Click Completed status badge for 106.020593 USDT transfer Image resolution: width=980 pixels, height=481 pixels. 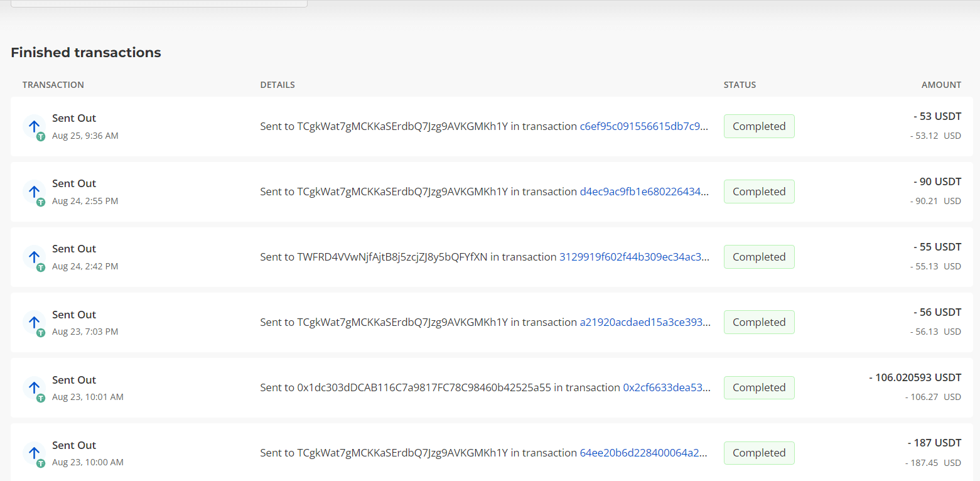click(x=759, y=387)
